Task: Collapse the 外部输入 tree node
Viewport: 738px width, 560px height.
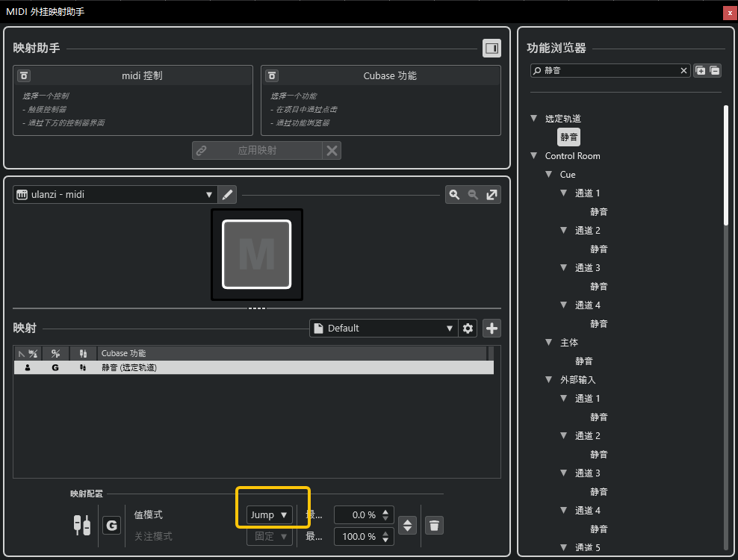Action: pyautogui.click(x=549, y=379)
